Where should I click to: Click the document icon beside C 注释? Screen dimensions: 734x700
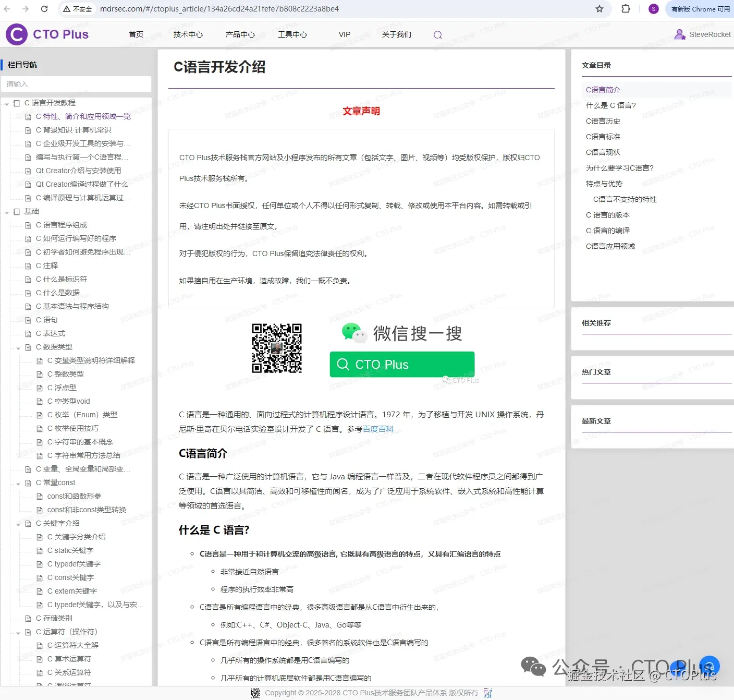29,265
